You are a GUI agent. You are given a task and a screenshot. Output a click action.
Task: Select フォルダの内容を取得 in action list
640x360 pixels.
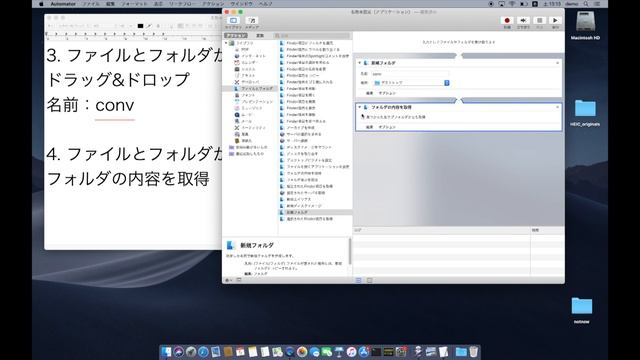pyautogui.click(x=304, y=173)
